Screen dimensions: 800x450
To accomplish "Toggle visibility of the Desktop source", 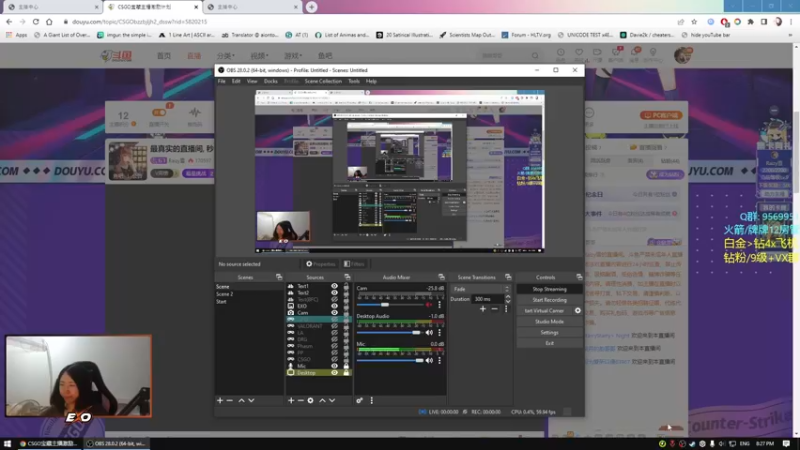I will pyautogui.click(x=334, y=372).
